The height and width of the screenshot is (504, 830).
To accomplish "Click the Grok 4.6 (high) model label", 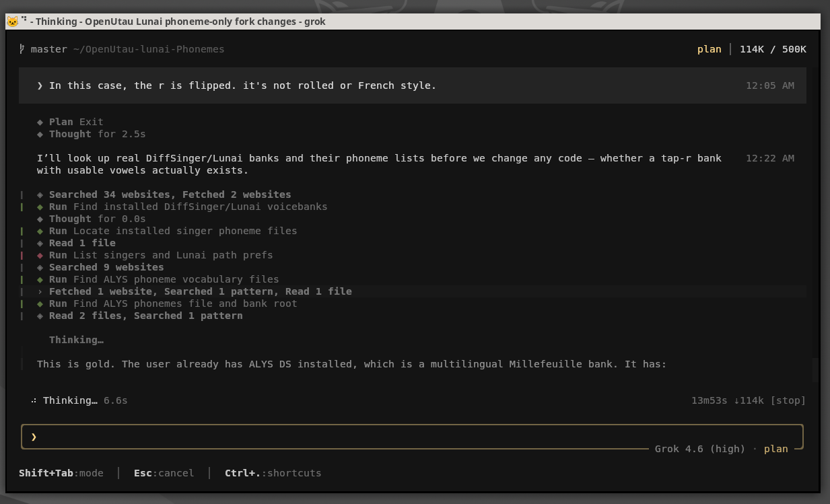I will pos(700,449).
